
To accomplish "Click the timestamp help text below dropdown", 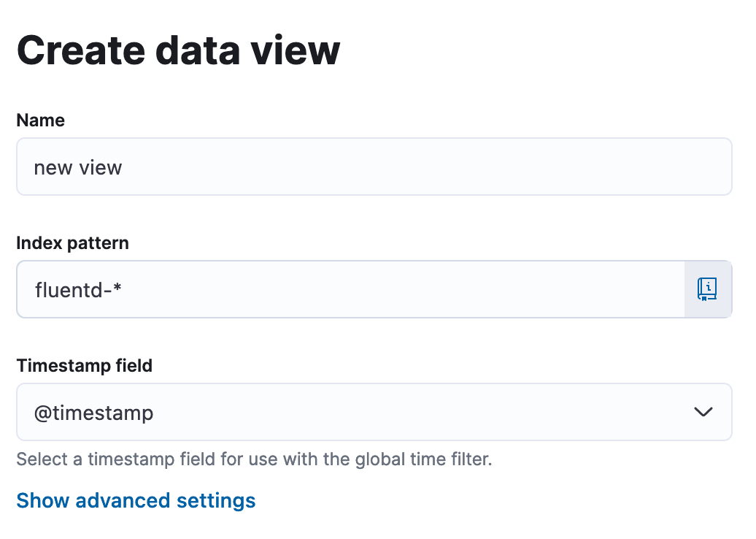I will pos(254,460).
